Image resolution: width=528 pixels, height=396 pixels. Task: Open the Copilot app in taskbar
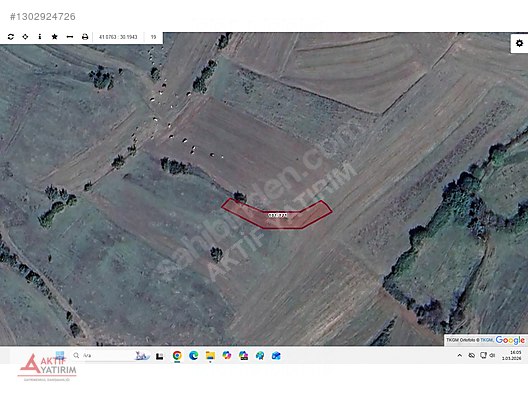click(x=227, y=356)
